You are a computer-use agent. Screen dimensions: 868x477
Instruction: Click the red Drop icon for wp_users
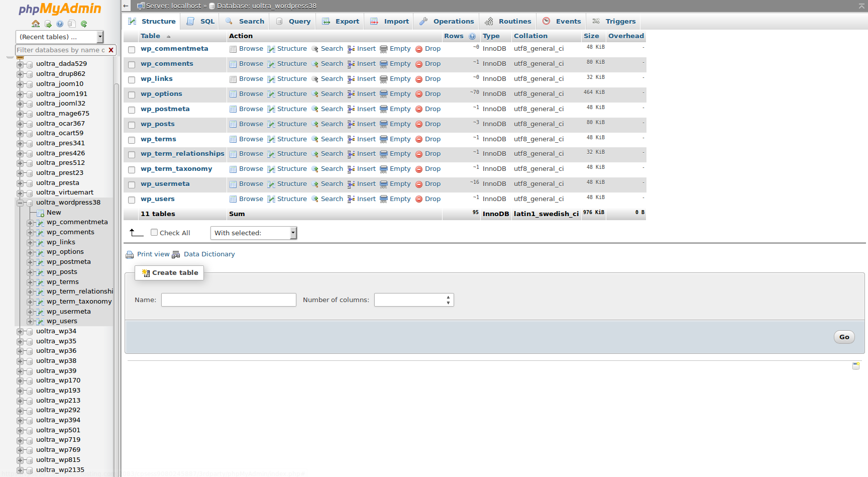[419, 199]
